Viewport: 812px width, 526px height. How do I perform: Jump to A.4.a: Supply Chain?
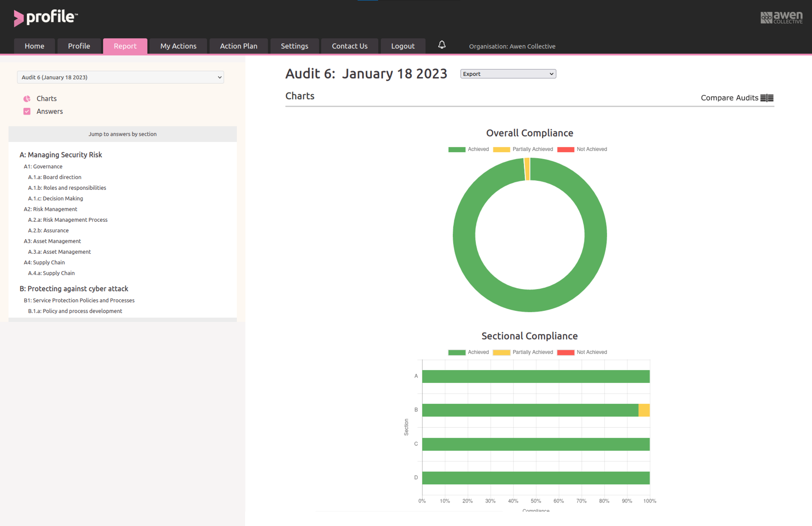tap(52, 273)
